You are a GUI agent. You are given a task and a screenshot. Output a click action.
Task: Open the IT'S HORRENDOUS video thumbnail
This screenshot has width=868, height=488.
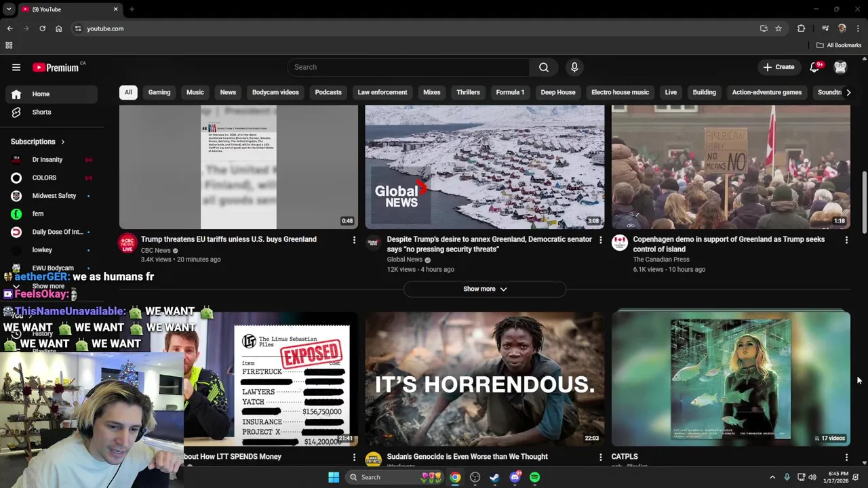pos(484,379)
